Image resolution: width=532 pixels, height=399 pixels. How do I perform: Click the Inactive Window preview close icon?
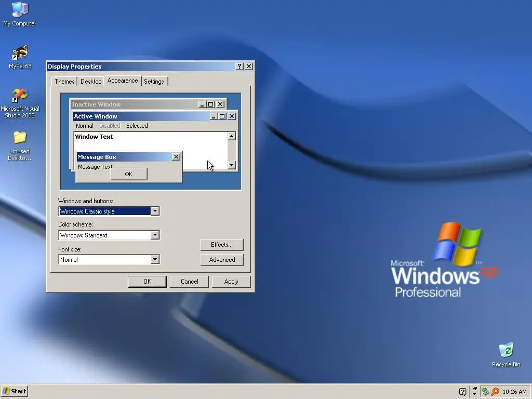pyautogui.click(x=220, y=104)
